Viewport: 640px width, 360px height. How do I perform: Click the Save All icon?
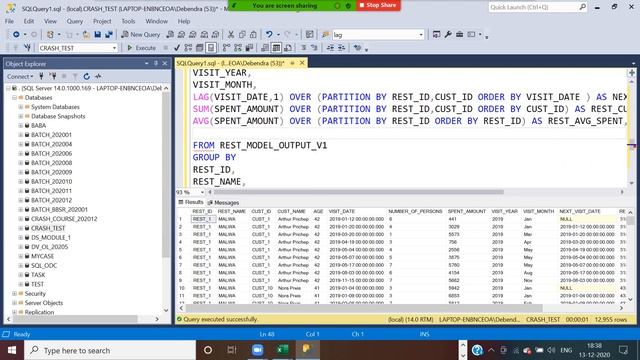click(109, 35)
